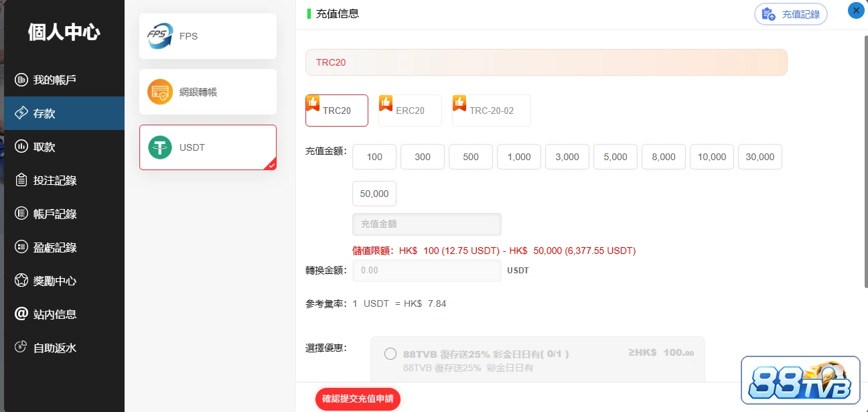This screenshot has width=868, height=412.
Task: Select FPS payment method
Action: coord(208,36)
